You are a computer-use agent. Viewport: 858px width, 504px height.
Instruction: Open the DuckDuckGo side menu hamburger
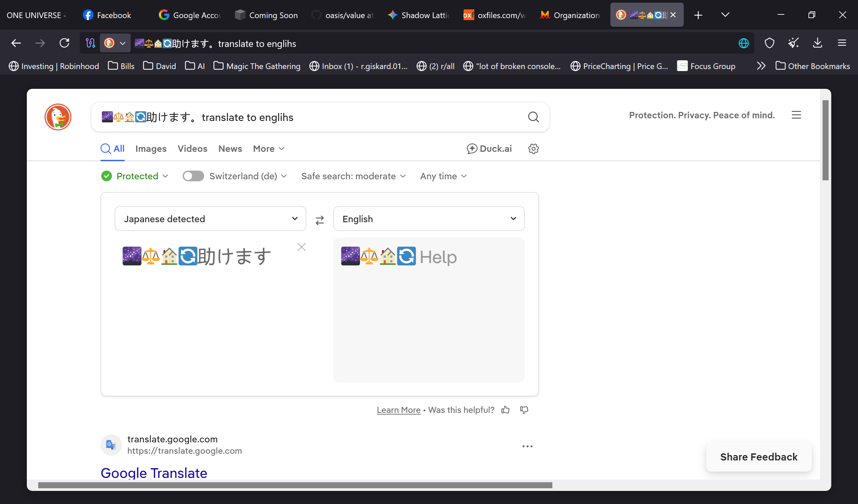(796, 115)
